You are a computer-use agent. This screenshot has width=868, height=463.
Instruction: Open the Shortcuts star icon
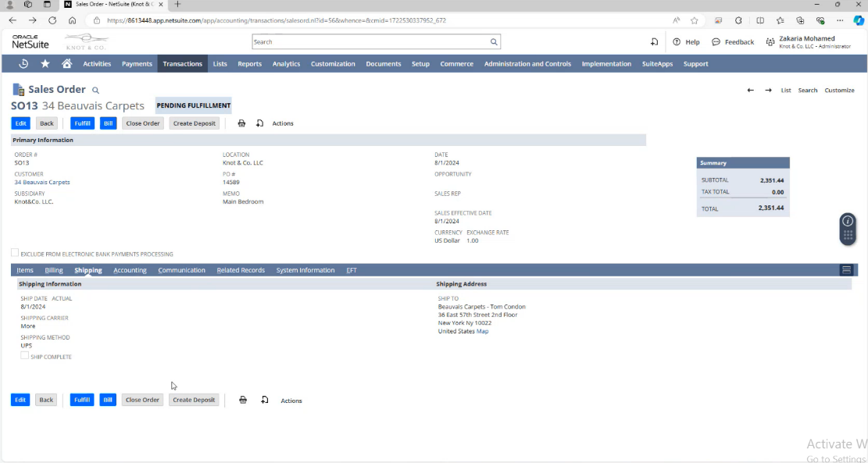click(x=45, y=64)
